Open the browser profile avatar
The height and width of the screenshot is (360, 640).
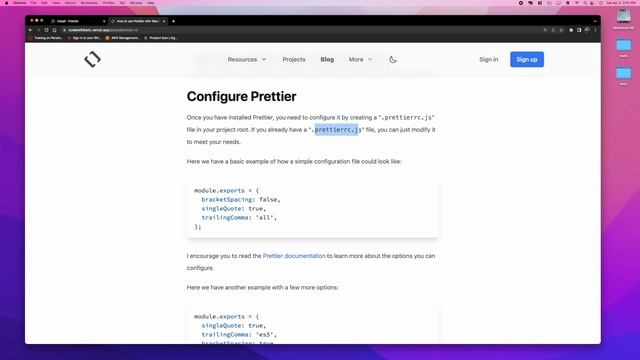(x=587, y=30)
